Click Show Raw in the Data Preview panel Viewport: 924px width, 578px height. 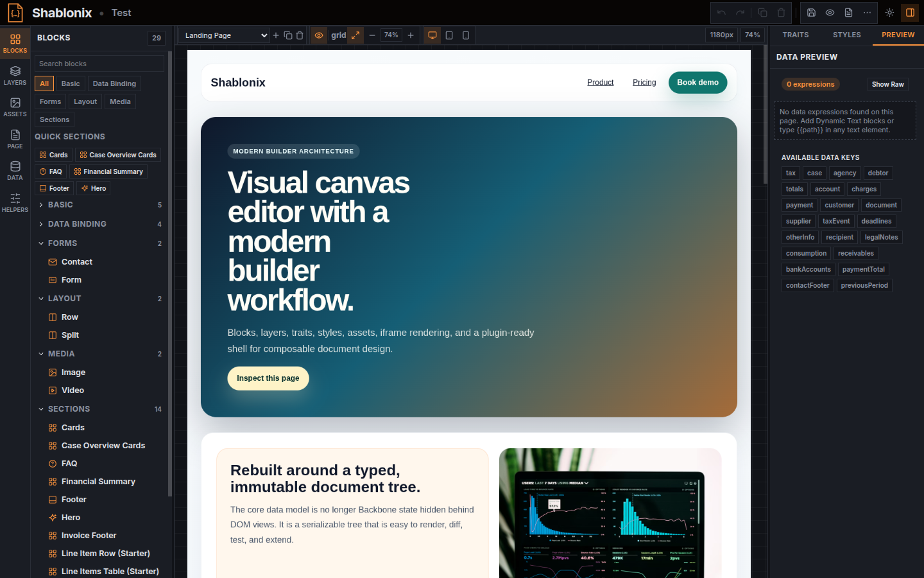click(x=887, y=84)
